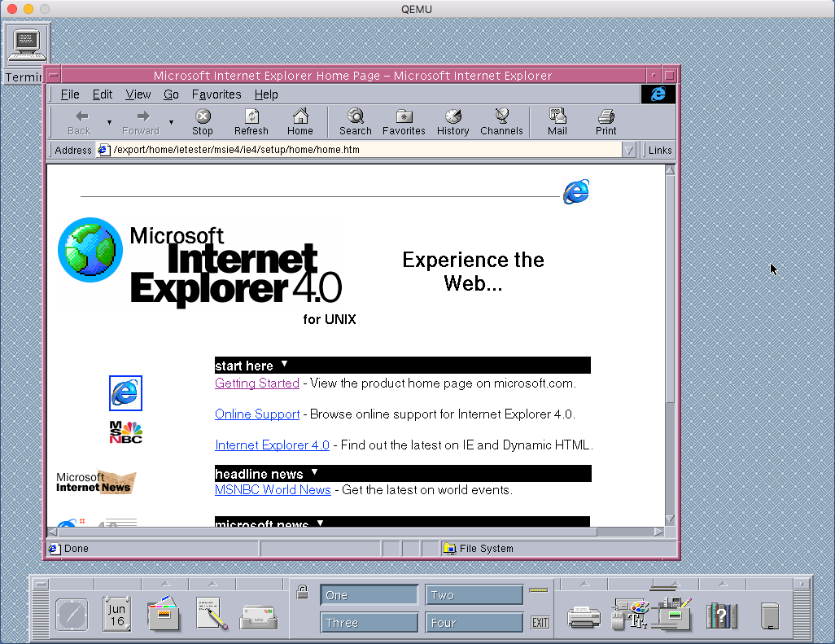Open the Mailer inbox tray icon
Viewport: 835px width, 644px height.
click(x=259, y=617)
